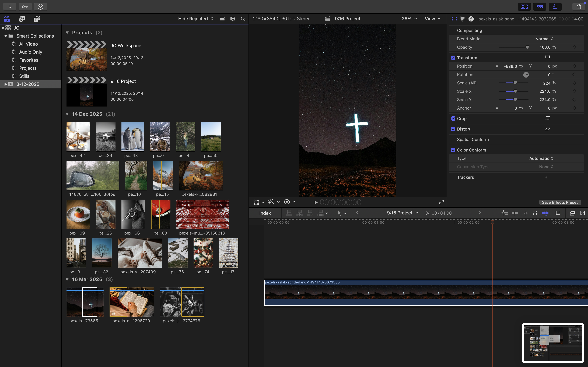Uncheck the Transform checkbox
The width and height of the screenshot is (588, 367).
click(x=453, y=58)
